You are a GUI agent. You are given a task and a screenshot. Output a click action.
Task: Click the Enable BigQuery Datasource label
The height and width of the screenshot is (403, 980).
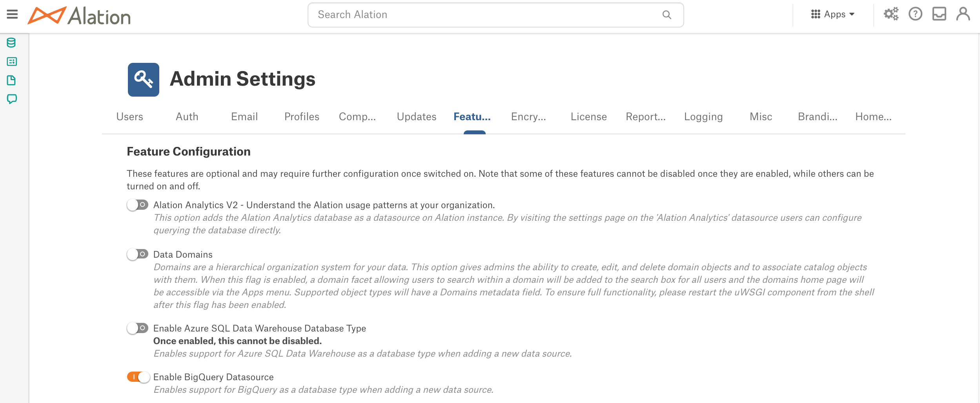click(x=213, y=377)
